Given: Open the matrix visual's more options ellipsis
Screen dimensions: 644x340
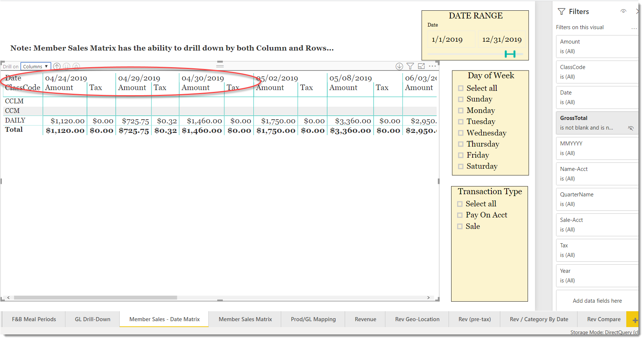Looking at the screenshot, I should point(432,66).
